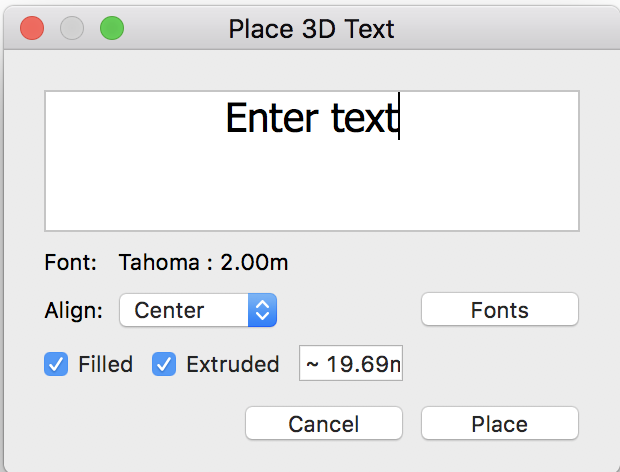
Task: Open the Fonts chooser
Action: (499, 310)
